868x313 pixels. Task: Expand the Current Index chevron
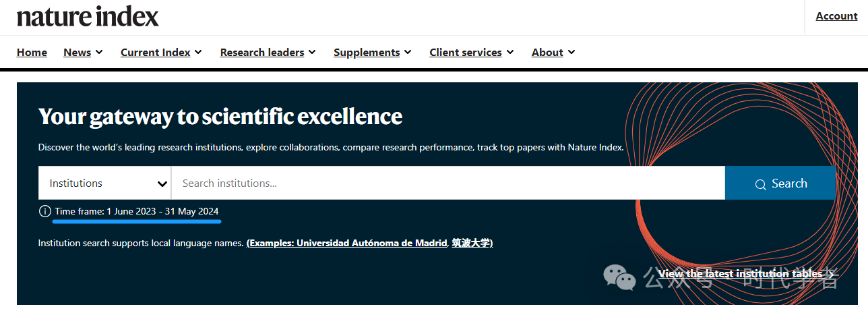coord(198,52)
